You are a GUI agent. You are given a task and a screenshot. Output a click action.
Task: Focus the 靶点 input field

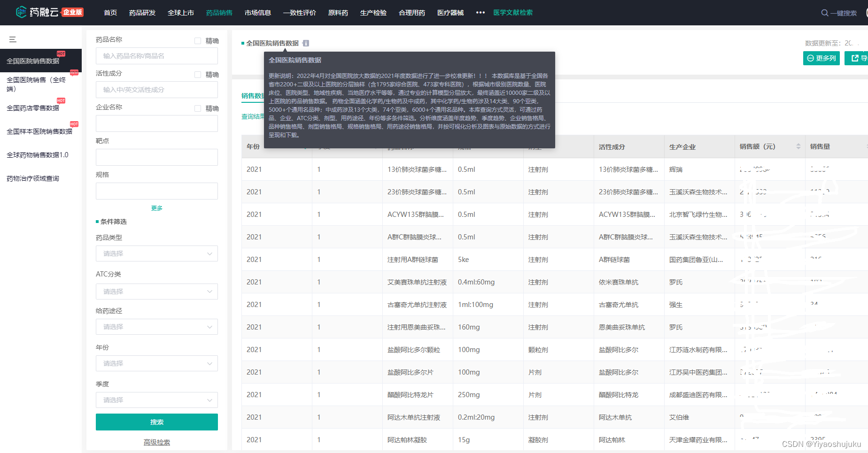(x=157, y=157)
